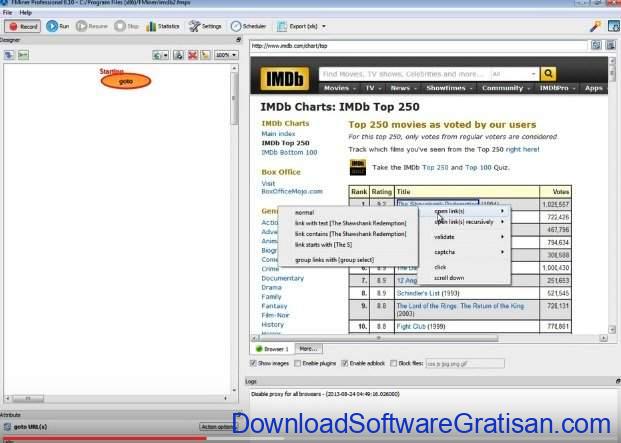Open the Statistics bar chart tool
Viewport: 621px width, 443px height.
tap(163, 26)
